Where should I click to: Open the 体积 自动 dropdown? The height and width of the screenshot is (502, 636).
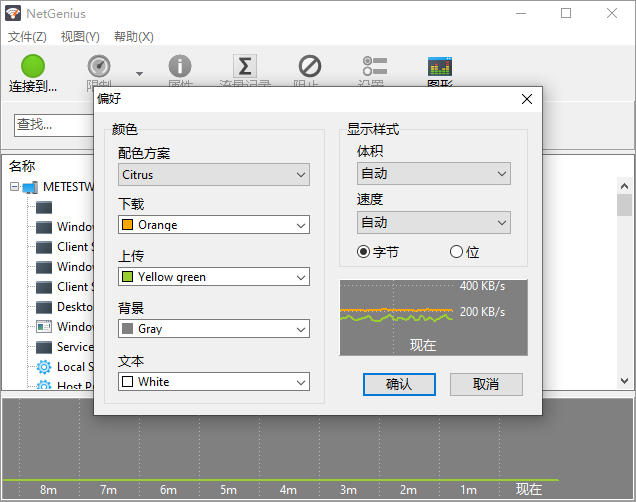pos(434,174)
